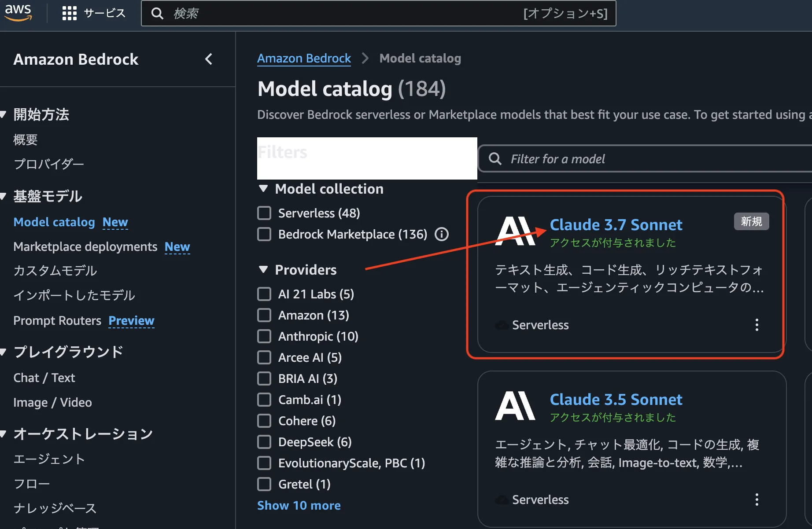
Task: Collapse the 基盤モデル sidebar section
Action: point(4,196)
